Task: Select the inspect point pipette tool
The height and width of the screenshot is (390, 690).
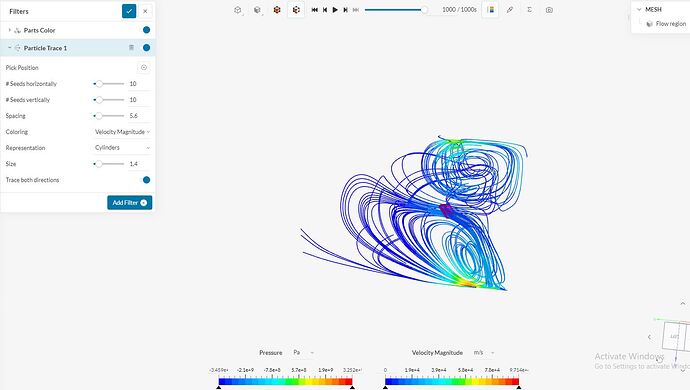Action: pos(510,10)
